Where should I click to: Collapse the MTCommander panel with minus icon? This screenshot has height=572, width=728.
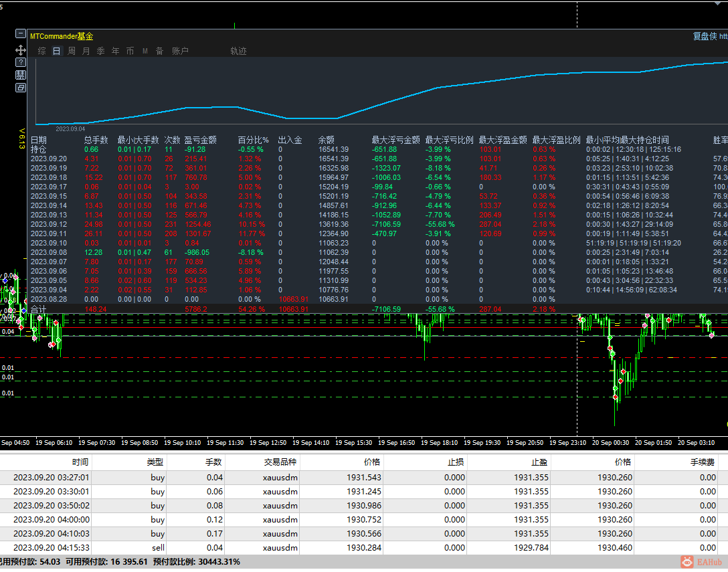click(20, 35)
